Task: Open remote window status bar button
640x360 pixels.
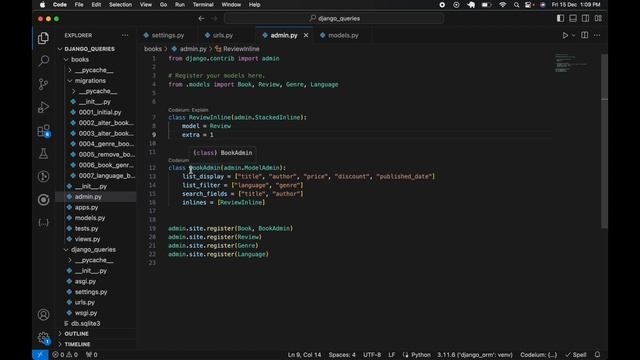Action: (40, 355)
